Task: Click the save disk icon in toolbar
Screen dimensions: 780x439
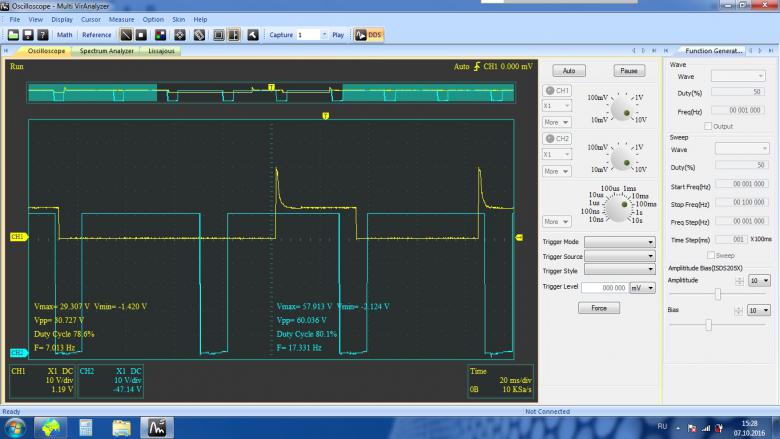Action: tap(28, 35)
